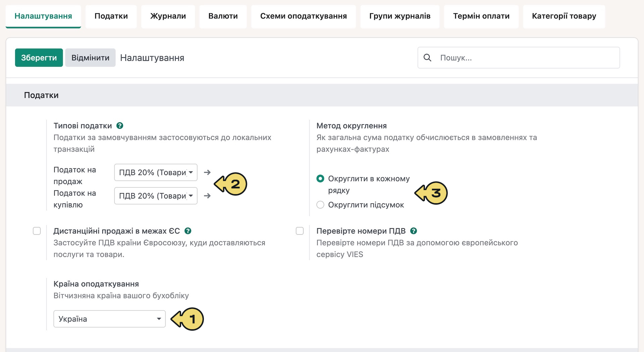Click the Податки section header

pyautogui.click(x=41, y=95)
